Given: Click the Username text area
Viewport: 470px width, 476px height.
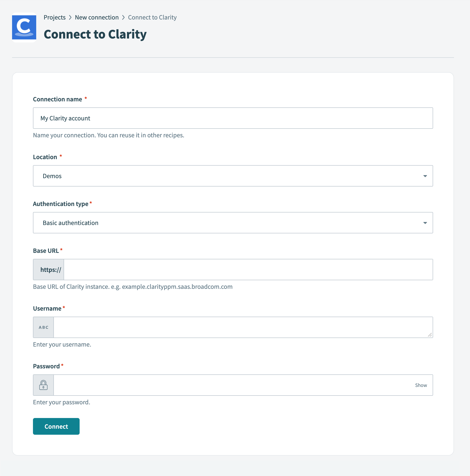Looking at the screenshot, I should tap(242, 327).
